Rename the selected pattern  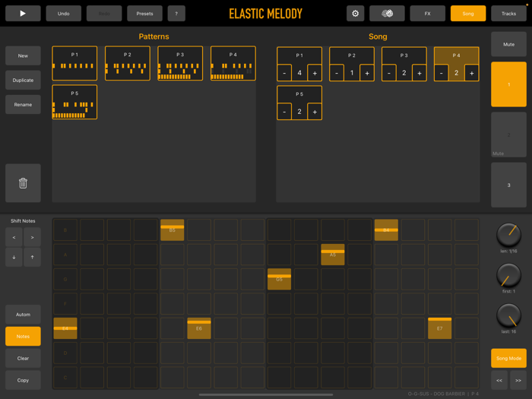coord(23,105)
